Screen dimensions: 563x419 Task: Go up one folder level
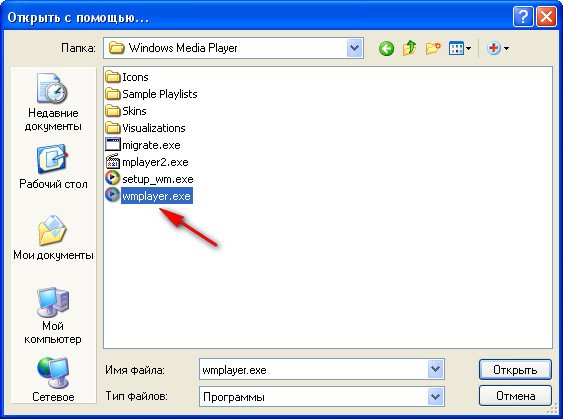click(x=409, y=48)
